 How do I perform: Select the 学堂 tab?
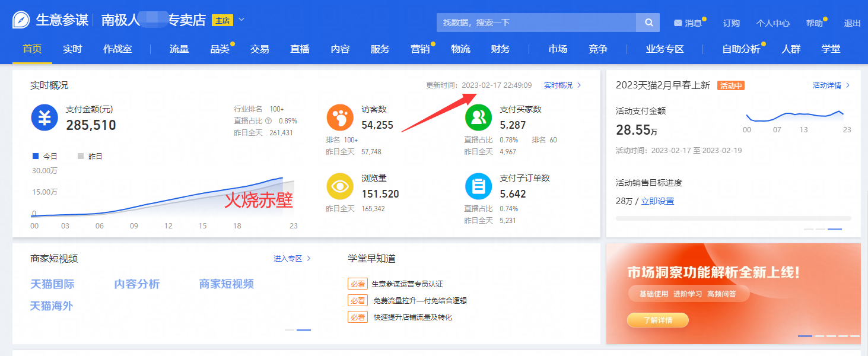click(x=831, y=49)
